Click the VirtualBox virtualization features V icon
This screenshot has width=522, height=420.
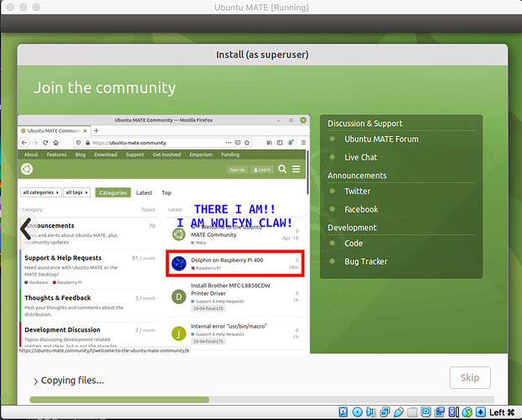coord(453,412)
